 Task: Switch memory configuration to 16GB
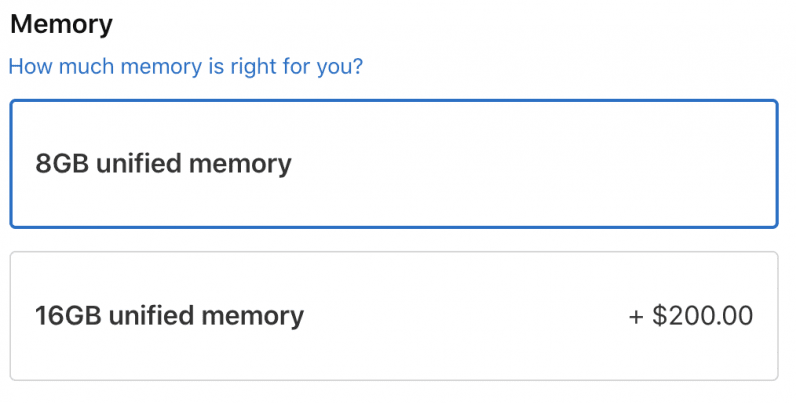393,316
